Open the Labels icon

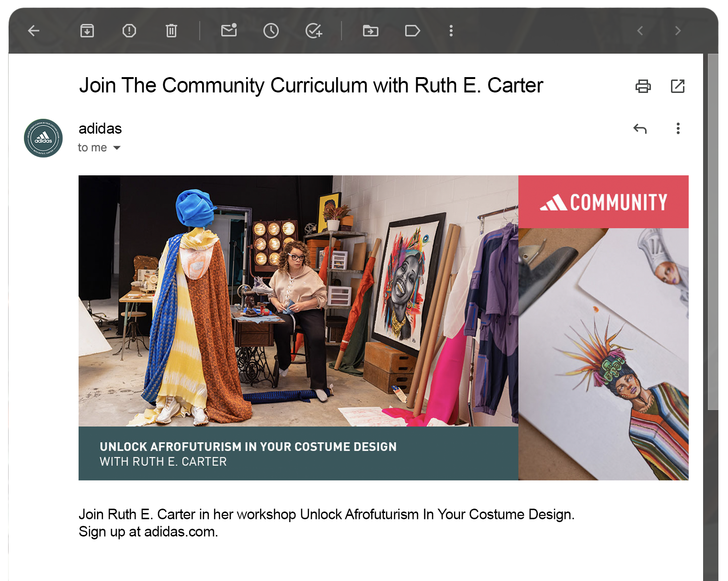[412, 31]
